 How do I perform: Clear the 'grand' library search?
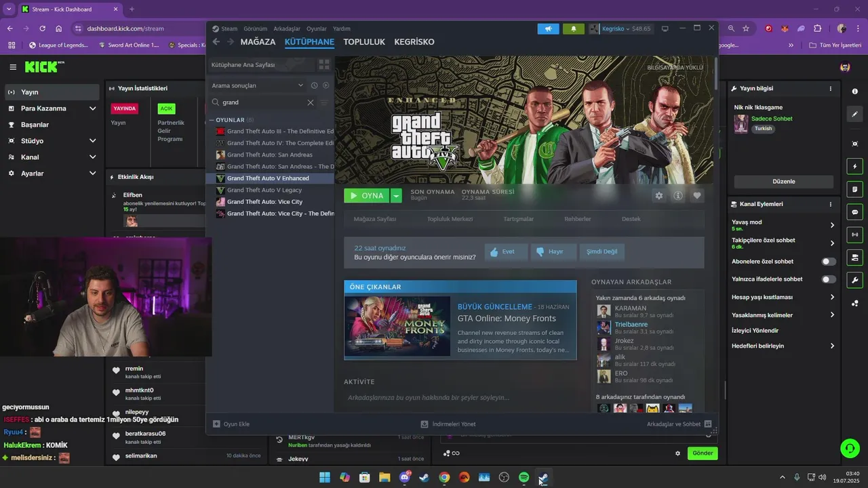pos(310,102)
